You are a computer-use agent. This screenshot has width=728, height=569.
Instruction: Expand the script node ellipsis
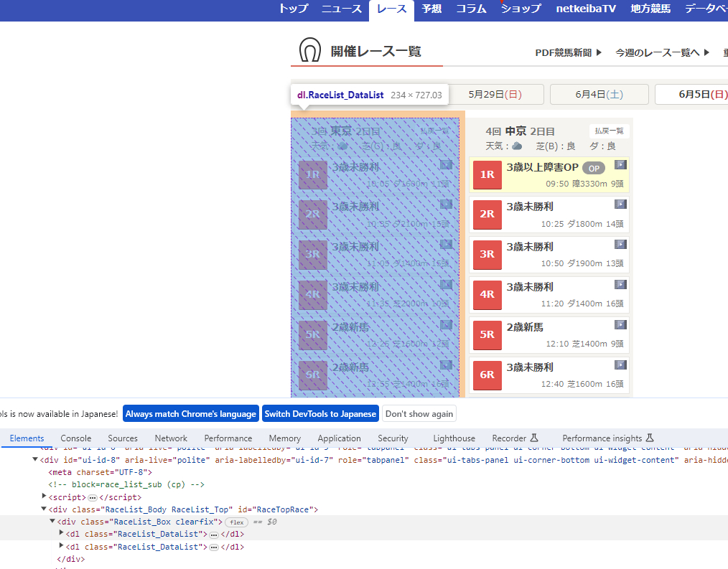pos(93,497)
